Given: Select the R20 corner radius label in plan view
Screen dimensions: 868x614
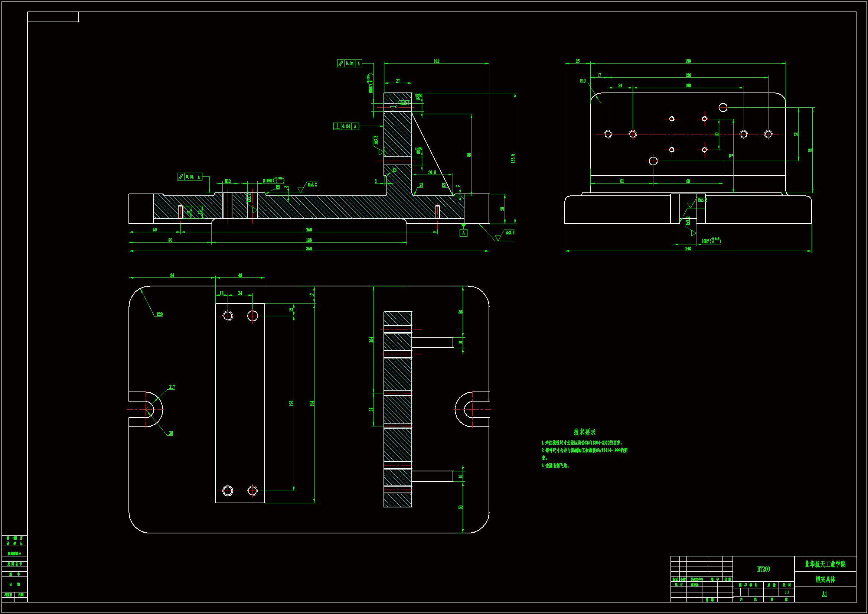Looking at the screenshot, I should coord(160,314).
